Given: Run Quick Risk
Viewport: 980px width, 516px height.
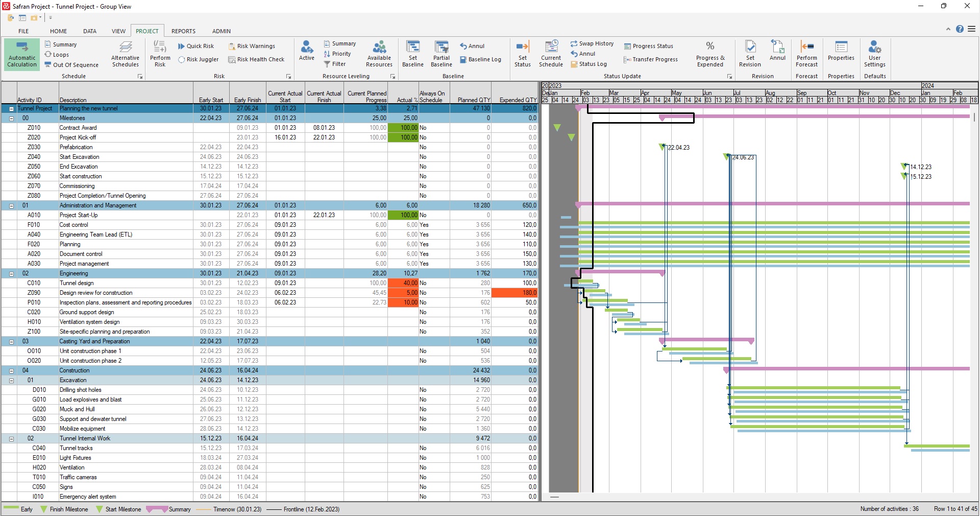Looking at the screenshot, I should [x=196, y=46].
